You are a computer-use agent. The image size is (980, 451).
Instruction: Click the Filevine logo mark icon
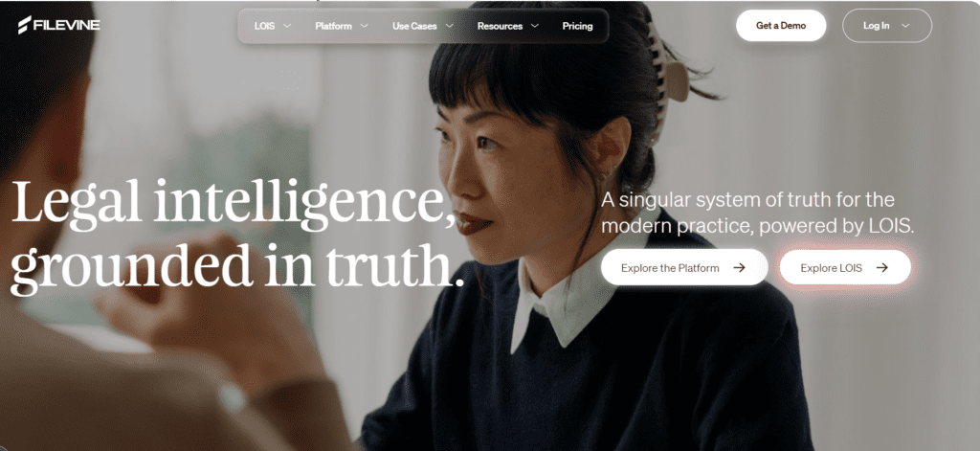point(24,25)
